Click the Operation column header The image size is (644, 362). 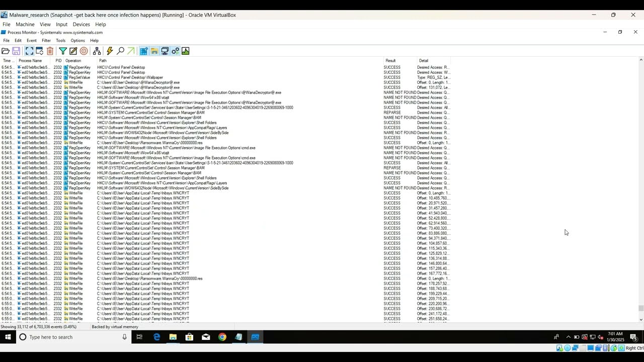point(80,61)
